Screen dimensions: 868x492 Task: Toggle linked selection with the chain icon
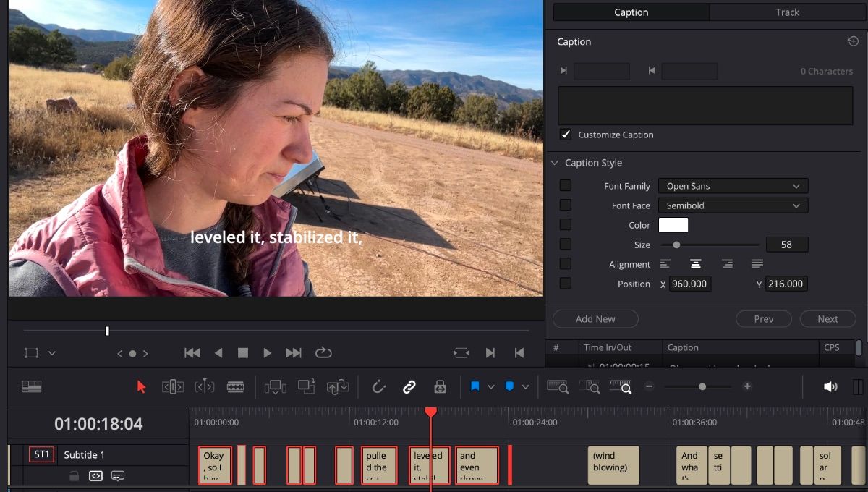coord(409,386)
